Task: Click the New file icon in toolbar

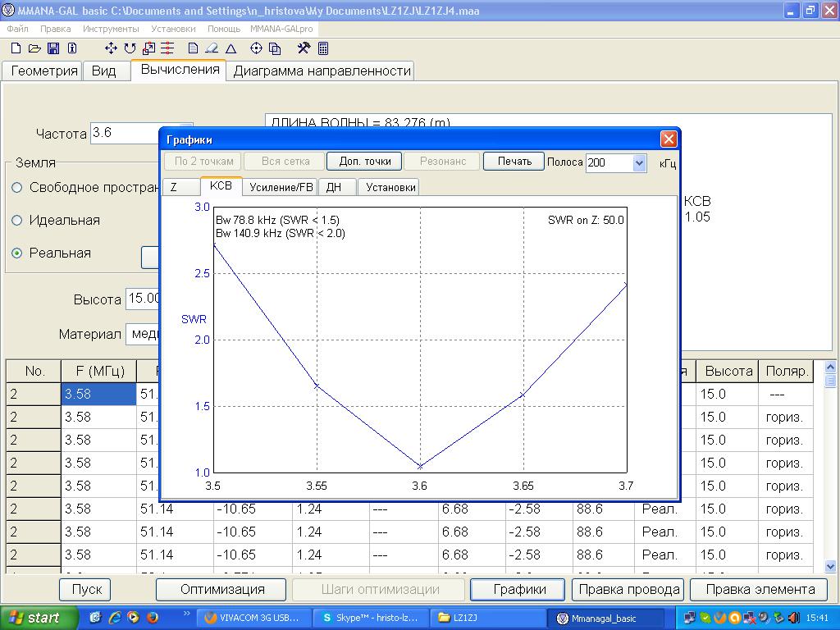Action: 16,48
